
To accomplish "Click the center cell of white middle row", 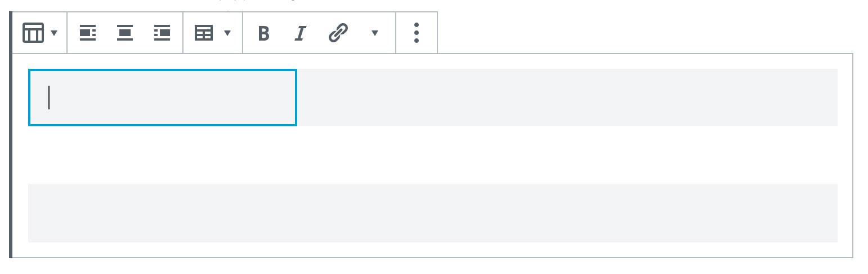I will (432, 155).
